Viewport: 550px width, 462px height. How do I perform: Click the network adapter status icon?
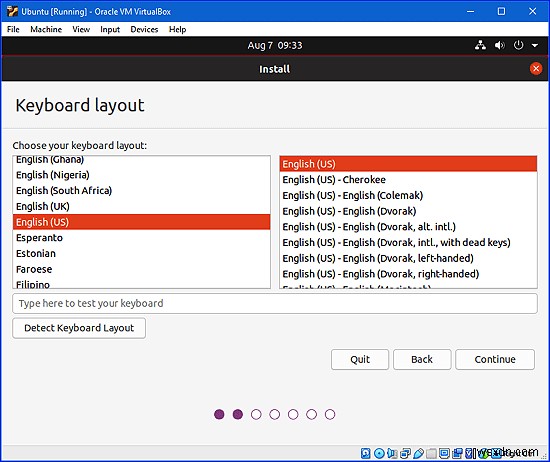(405, 453)
